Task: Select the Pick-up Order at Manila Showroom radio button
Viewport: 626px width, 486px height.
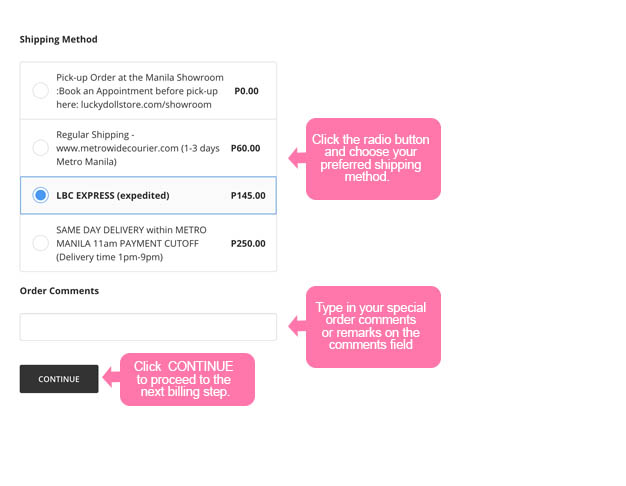Action: (41, 91)
